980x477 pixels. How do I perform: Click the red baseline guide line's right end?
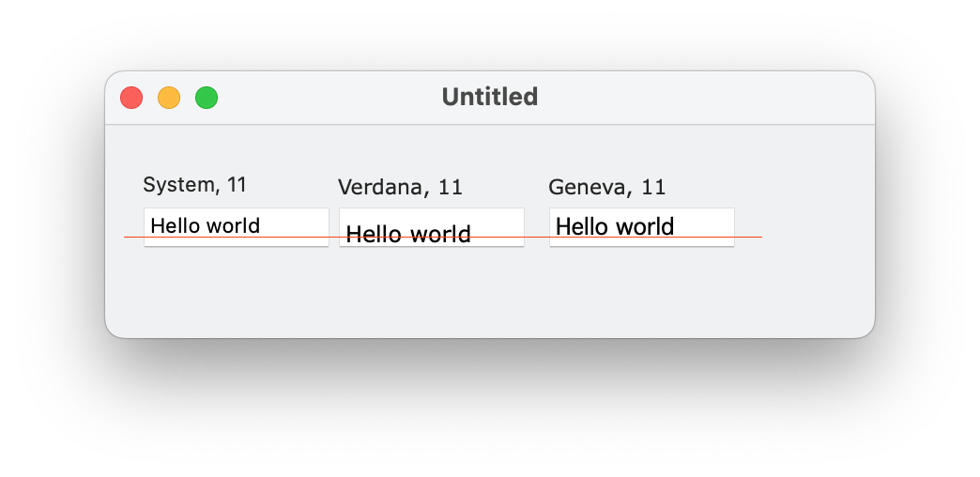[760, 237]
